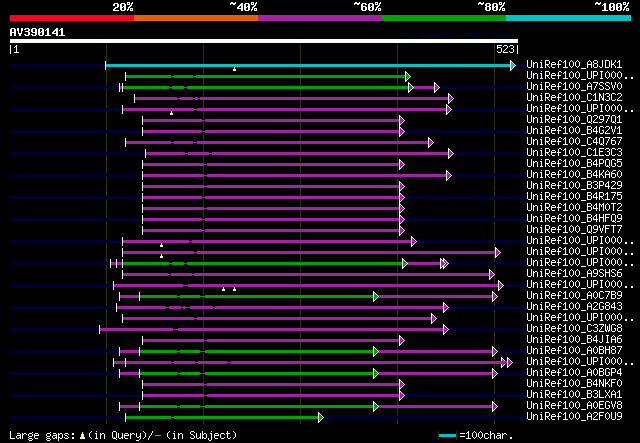Viewport: 640px width, 443px height.
Task: Click the arrowhead ending the A9SHS6 alignment
Action: coord(492,275)
